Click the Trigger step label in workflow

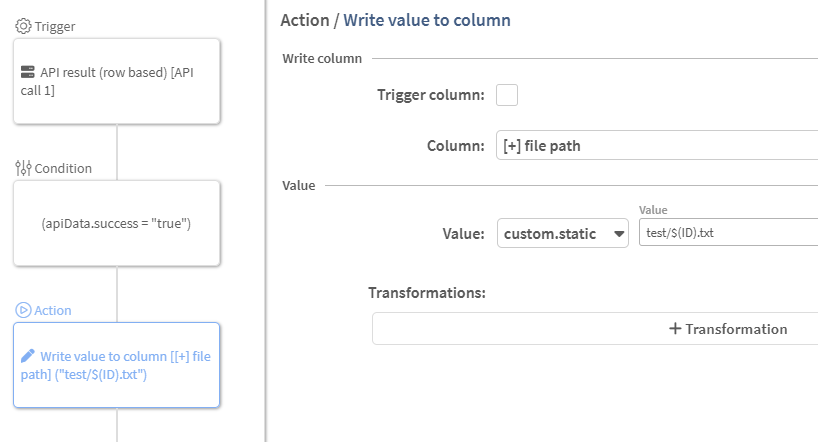[x=55, y=26]
